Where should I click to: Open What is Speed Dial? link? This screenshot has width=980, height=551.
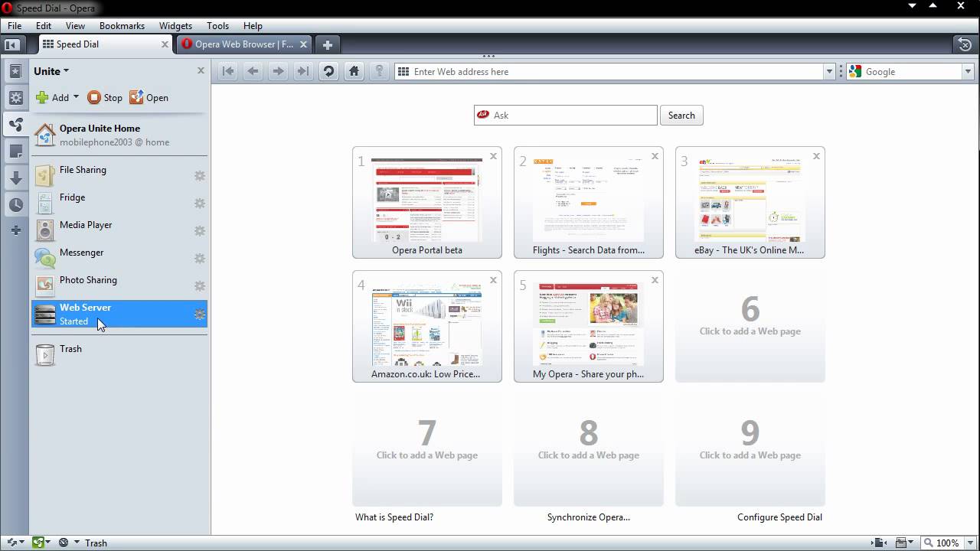point(394,517)
